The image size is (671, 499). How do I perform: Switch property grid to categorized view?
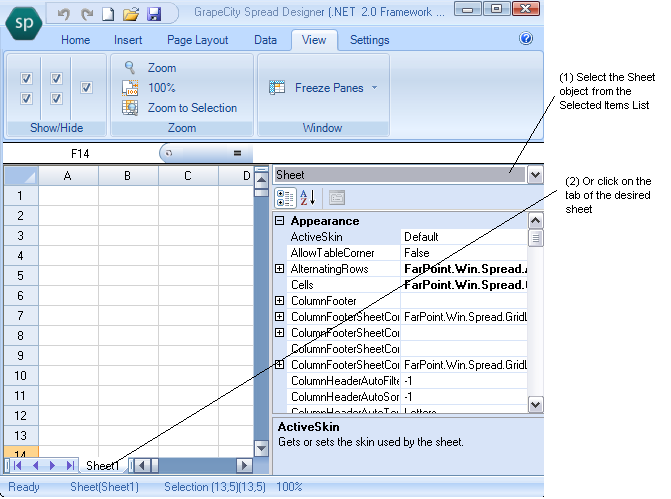point(285,198)
